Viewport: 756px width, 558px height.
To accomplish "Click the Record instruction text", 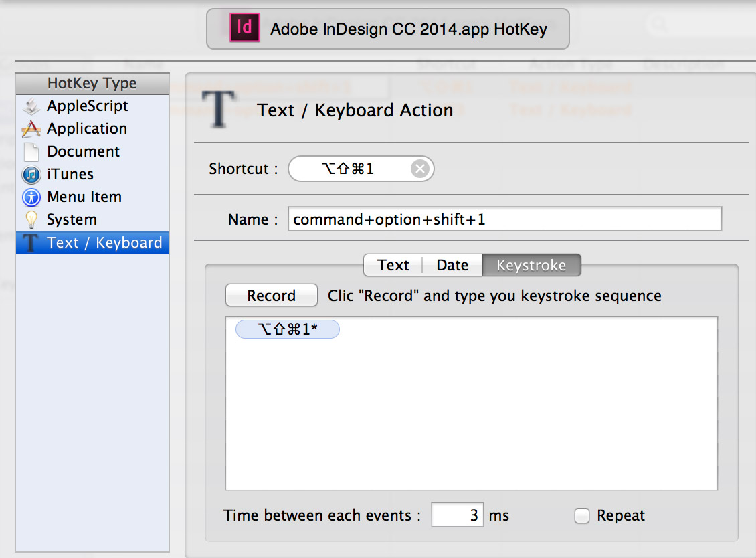I will 494,296.
